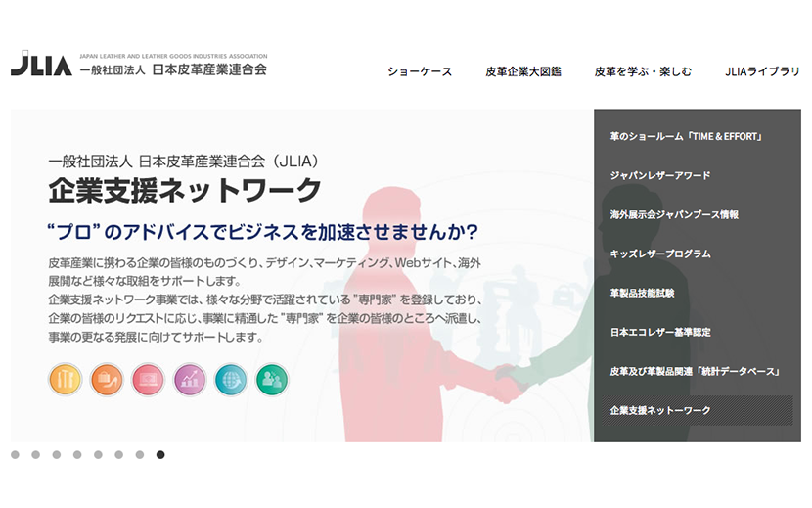This screenshot has height=508, width=812.
Task: Click the purple growth chart icon
Action: 190,380
